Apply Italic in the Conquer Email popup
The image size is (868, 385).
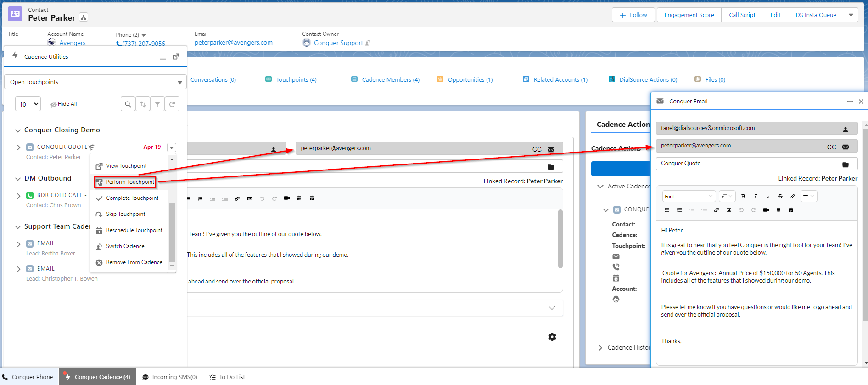[756, 196]
